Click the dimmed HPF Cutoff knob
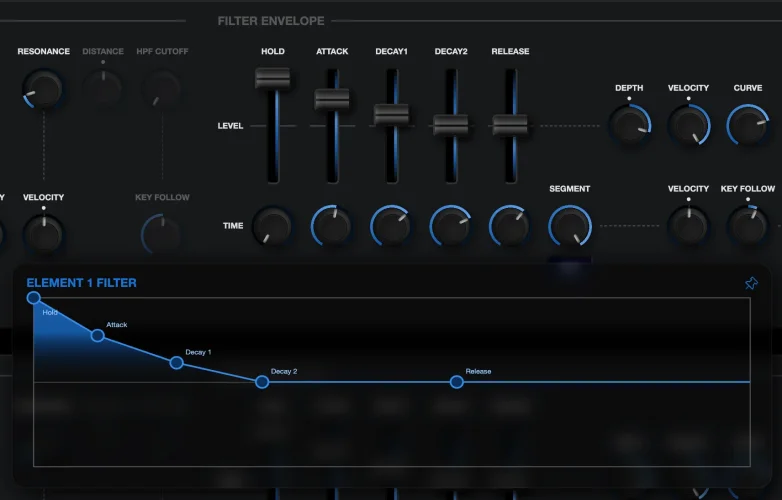 (161, 89)
